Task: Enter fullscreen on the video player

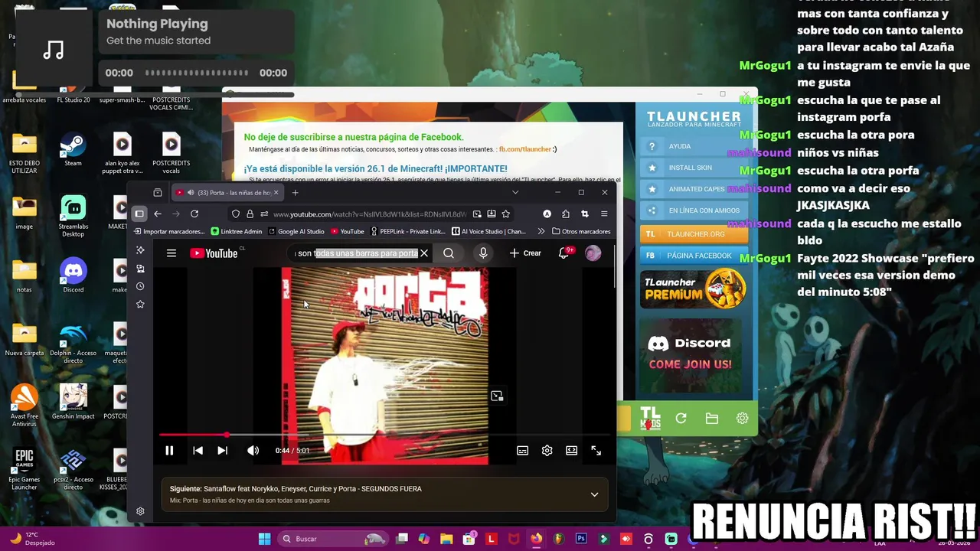Action: [x=596, y=451]
